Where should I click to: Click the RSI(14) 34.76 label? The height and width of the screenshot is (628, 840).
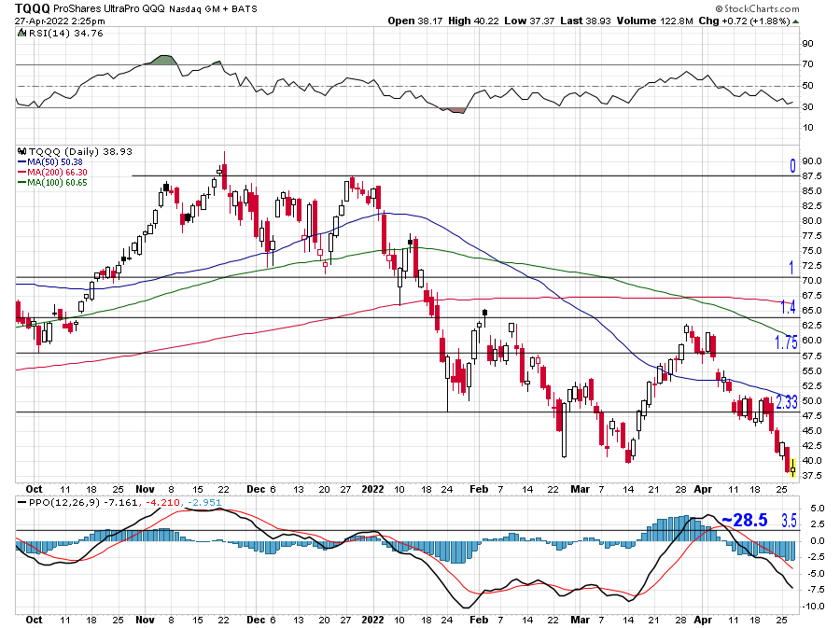click(x=65, y=34)
